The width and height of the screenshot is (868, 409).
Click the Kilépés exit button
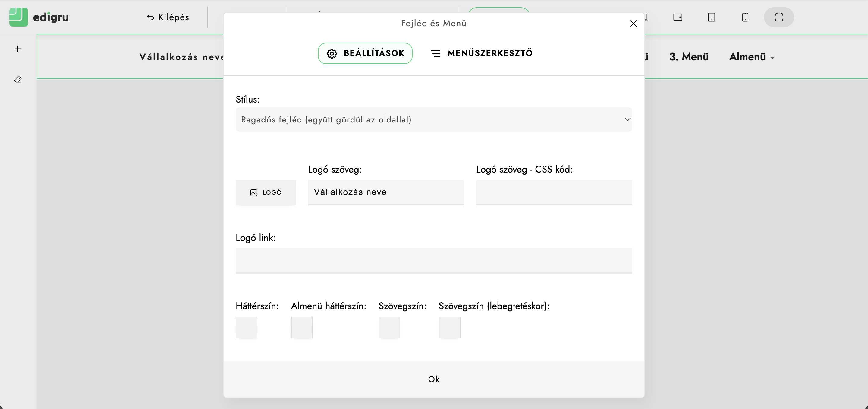tap(168, 17)
